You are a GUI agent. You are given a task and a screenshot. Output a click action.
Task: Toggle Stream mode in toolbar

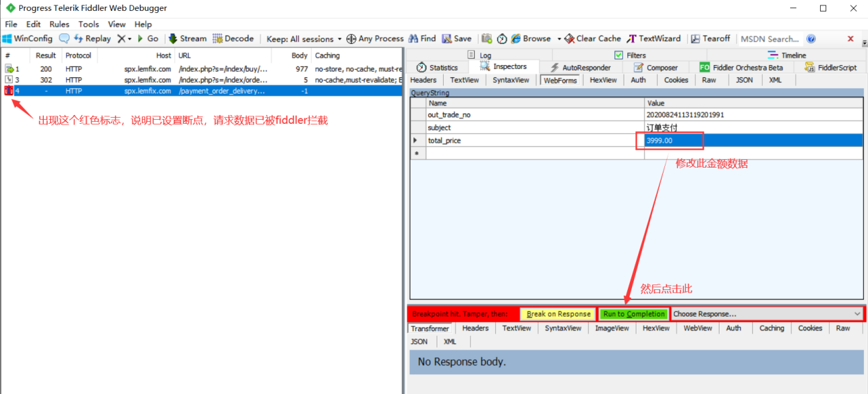(x=187, y=39)
